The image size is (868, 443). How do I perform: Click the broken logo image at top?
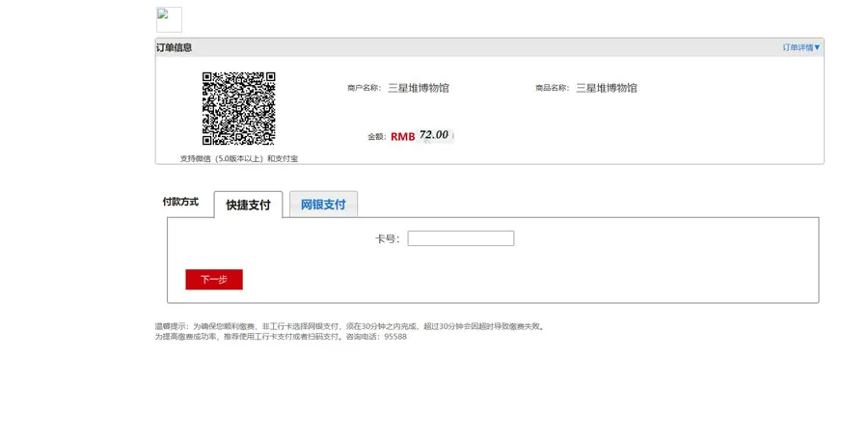[169, 20]
